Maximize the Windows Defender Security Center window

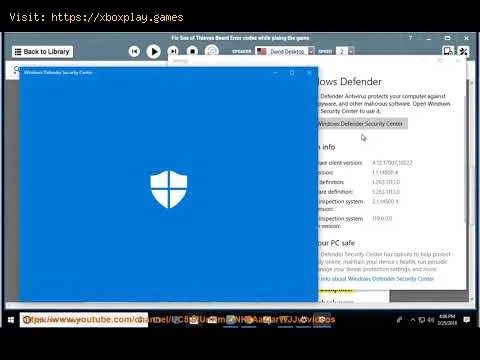tap(292, 73)
